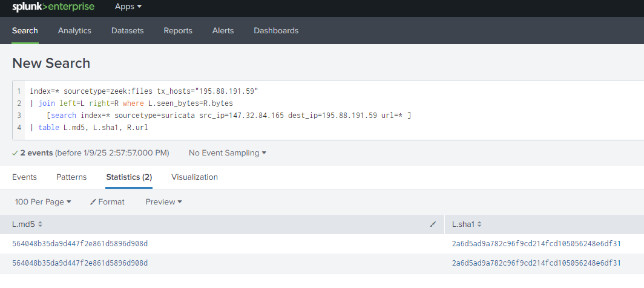Click the 'New Search' page heading
The image size is (644, 288).
tap(51, 64)
